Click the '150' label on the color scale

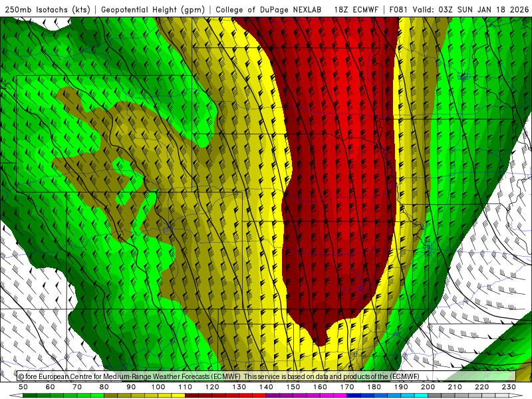coord(293,387)
